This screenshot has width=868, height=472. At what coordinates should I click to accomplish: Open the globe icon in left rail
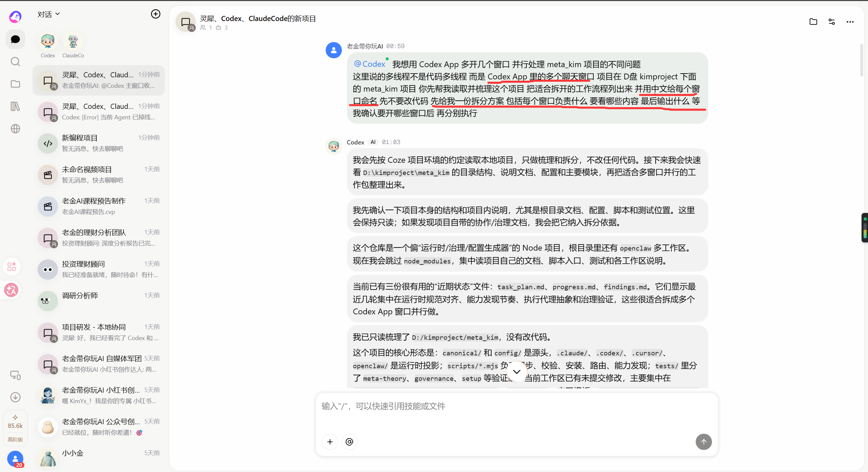pos(15,129)
